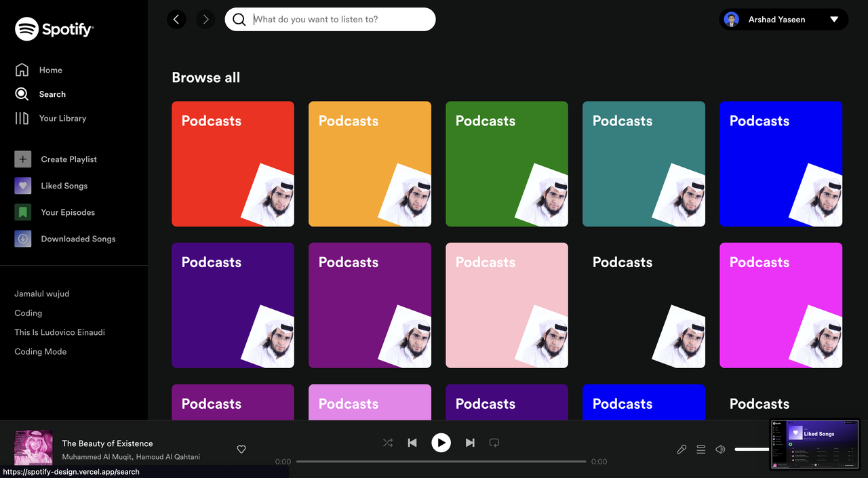
Task: Go forward with the right chevron button
Action: click(x=205, y=20)
